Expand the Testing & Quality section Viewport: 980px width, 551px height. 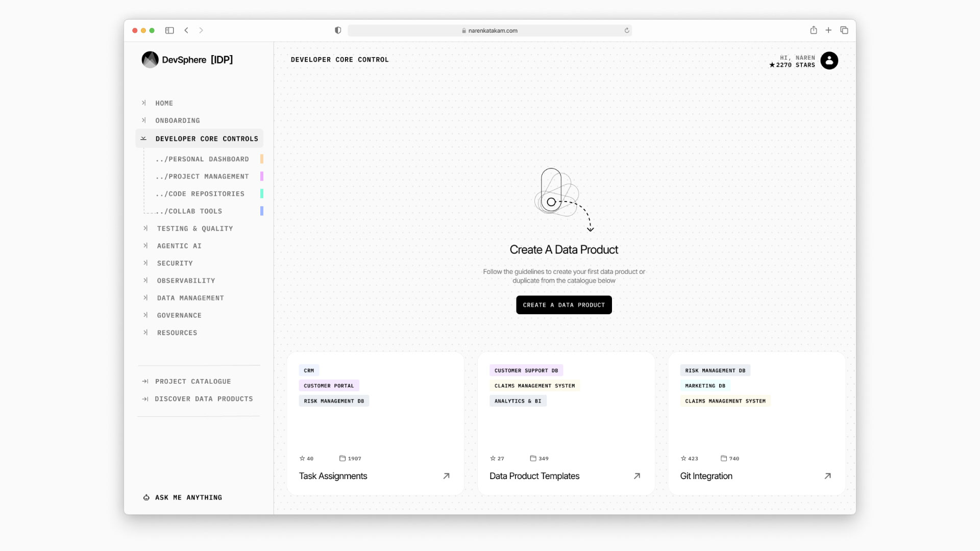(x=144, y=229)
